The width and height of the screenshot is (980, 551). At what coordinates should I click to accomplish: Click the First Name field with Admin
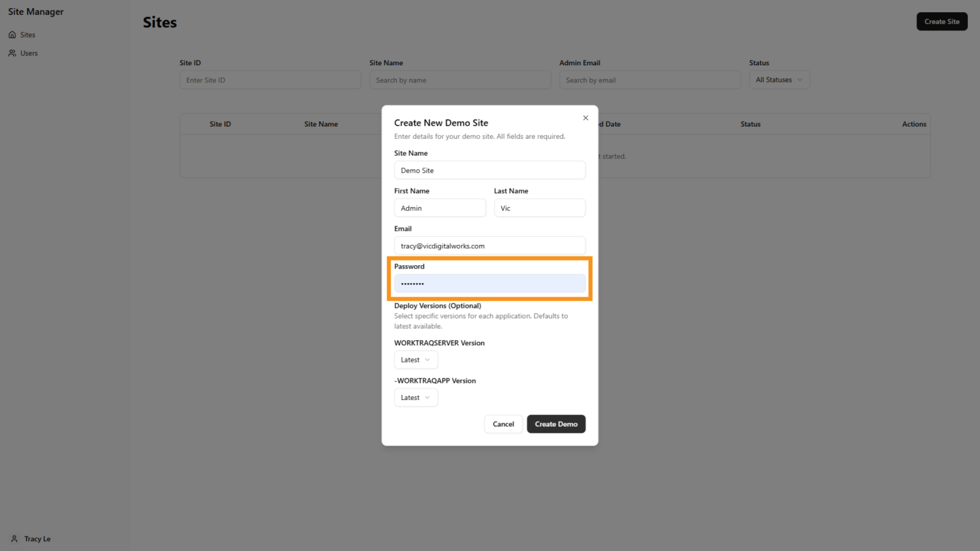click(x=440, y=208)
